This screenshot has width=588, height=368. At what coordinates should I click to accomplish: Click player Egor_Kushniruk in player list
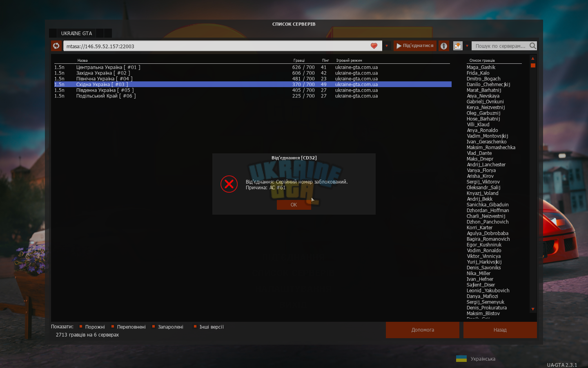pyautogui.click(x=484, y=245)
